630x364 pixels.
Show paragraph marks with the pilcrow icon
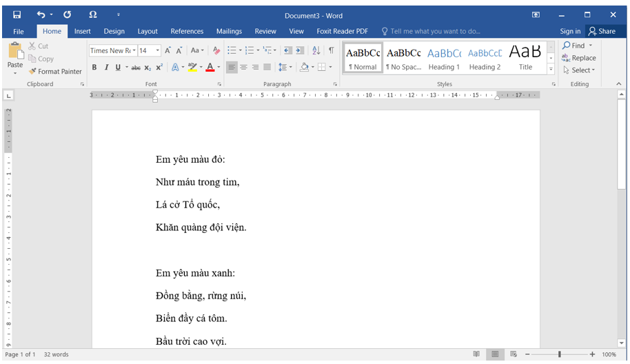click(x=331, y=50)
